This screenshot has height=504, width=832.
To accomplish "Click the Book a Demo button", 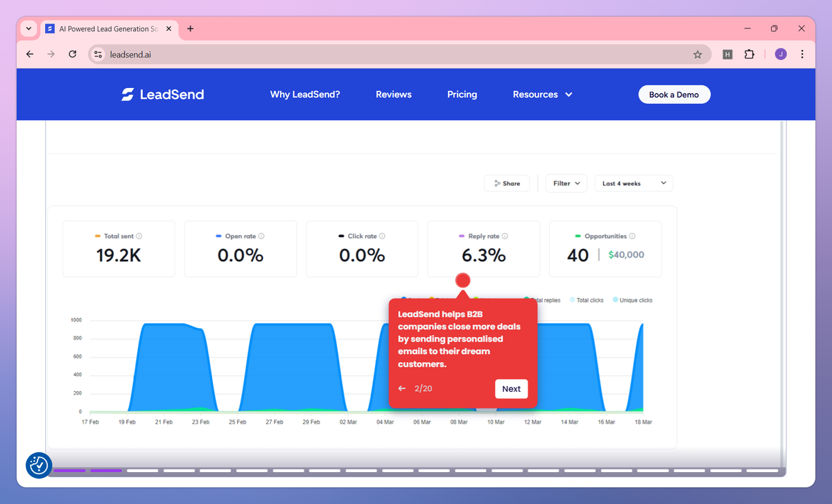I will tap(674, 94).
